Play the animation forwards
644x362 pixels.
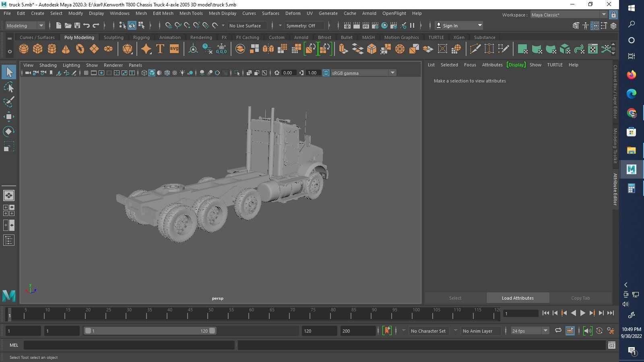582,313
